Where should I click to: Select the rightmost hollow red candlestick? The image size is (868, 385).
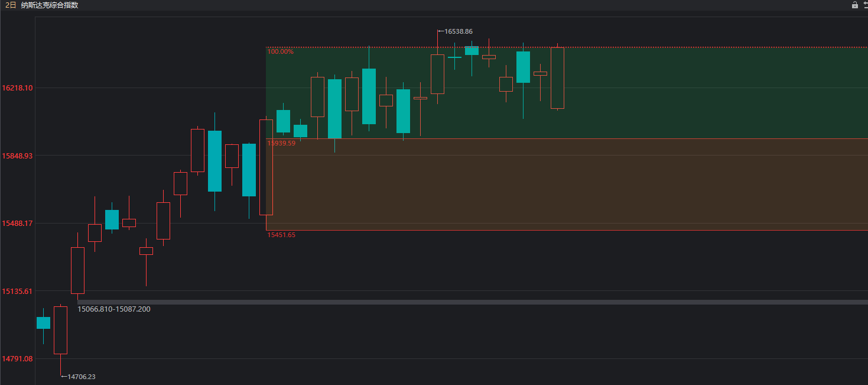click(x=557, y=78)
